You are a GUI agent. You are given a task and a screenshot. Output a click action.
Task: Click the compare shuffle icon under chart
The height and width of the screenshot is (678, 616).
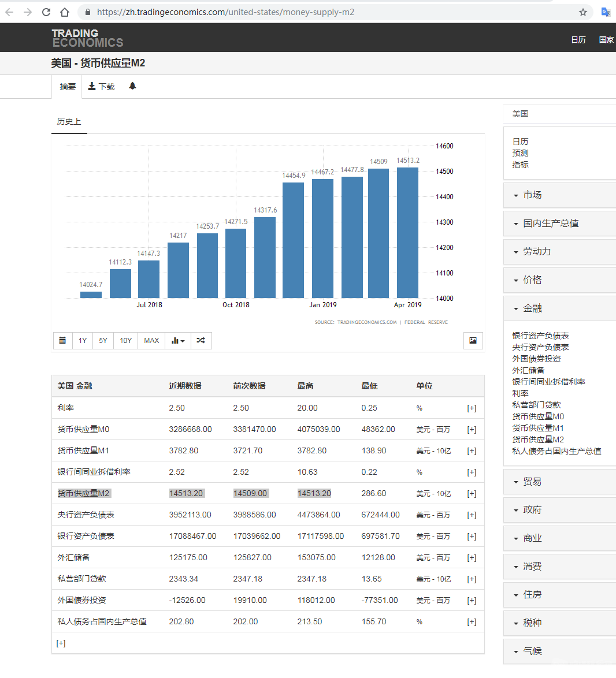201,341
